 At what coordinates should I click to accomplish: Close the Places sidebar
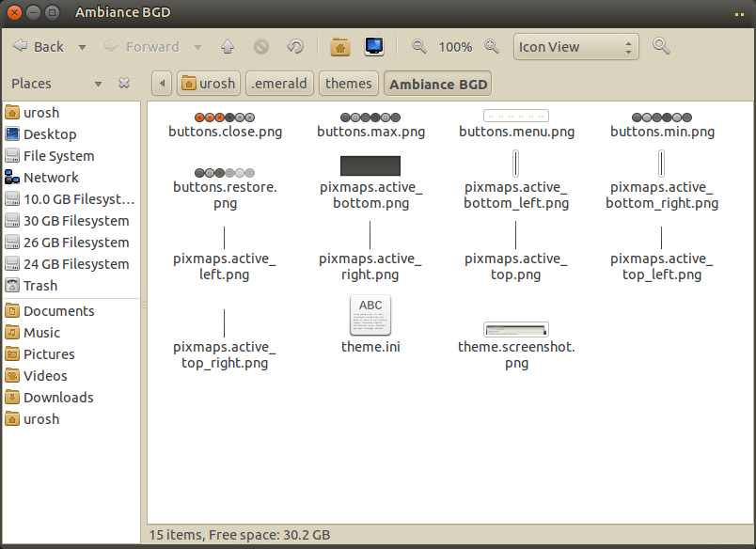pos(124,84)
